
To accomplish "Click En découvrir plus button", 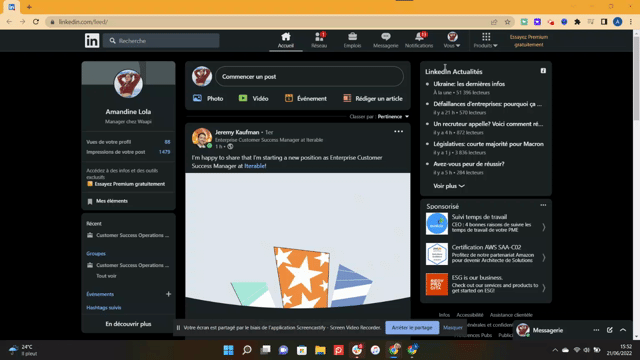I will pyautogui.click(x=128, y=324).
